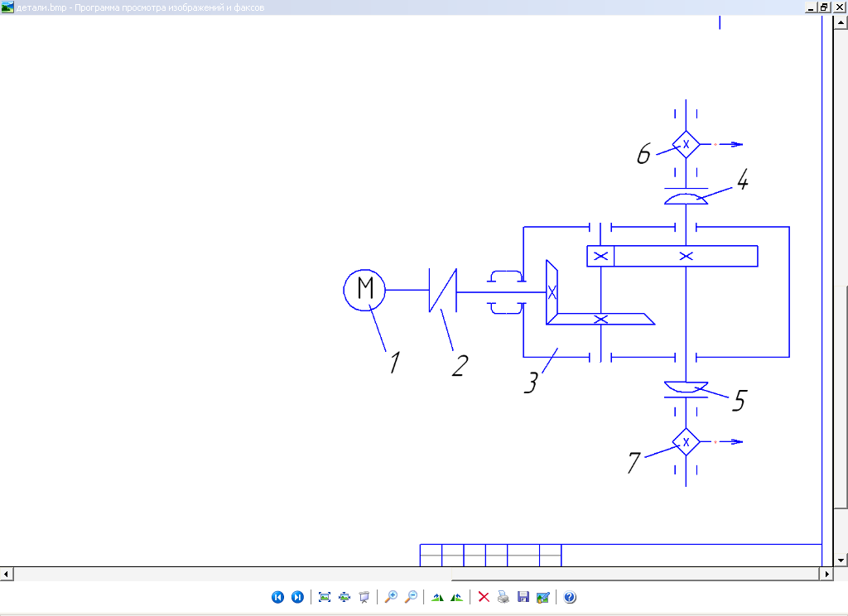Zoom out with the magnifier minus icon
The image size is (848, 616).
coord(411,597)
